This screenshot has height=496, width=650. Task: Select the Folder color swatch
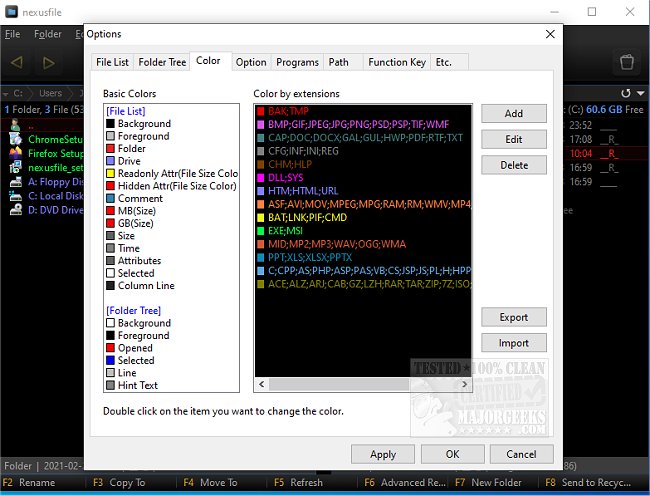(110, 148)
